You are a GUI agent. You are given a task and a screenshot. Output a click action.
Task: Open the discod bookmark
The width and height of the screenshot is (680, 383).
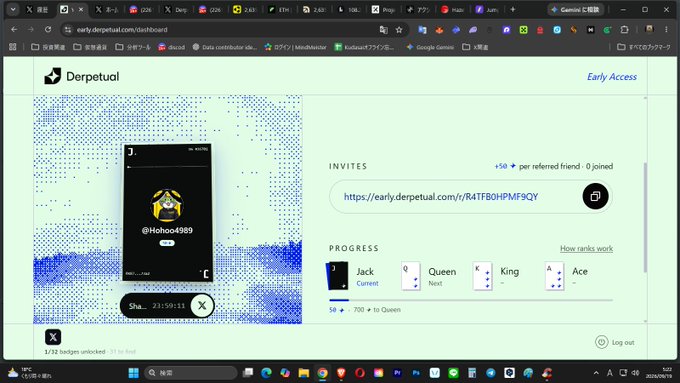coord(172,47)
